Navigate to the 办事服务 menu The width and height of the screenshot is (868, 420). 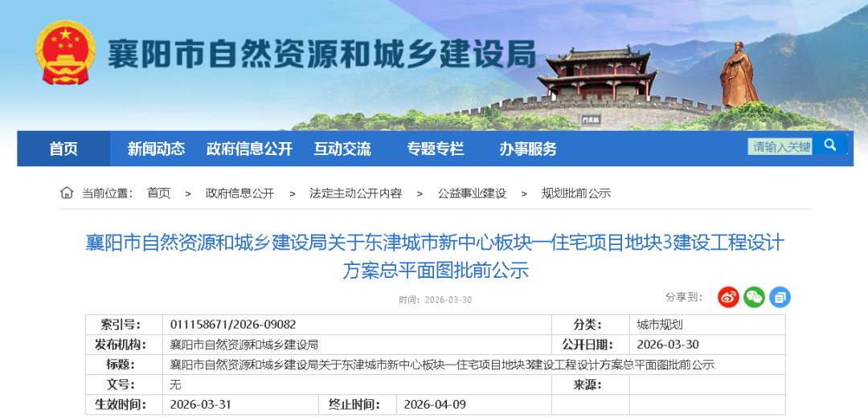(528, 149)
